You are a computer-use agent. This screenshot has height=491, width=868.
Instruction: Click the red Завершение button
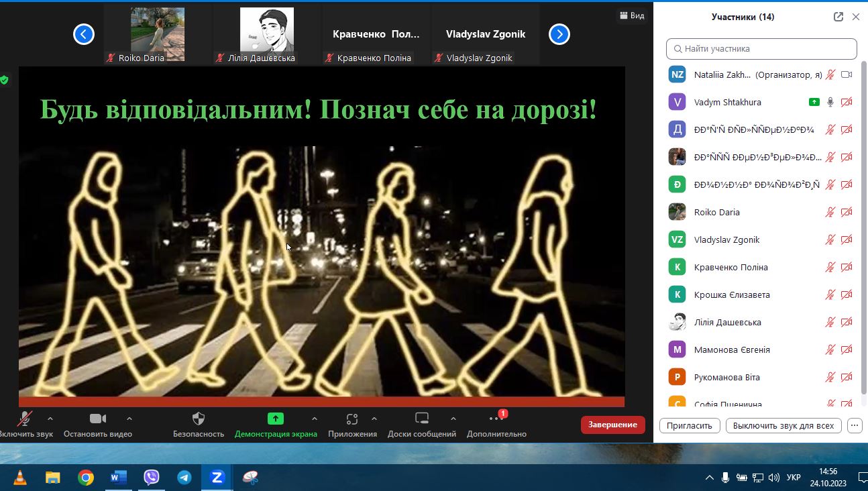613,425
